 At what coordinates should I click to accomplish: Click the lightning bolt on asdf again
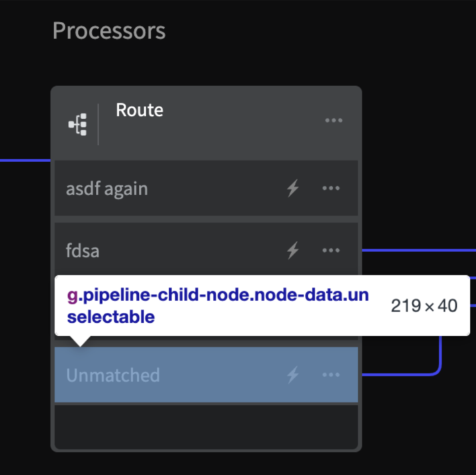(x=293, y=189)
